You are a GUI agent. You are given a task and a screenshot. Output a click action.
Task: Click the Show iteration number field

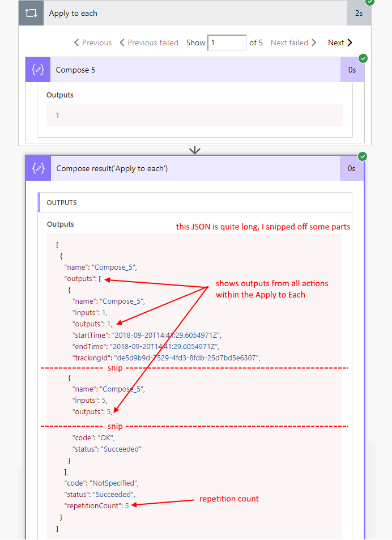coord(227,42)
